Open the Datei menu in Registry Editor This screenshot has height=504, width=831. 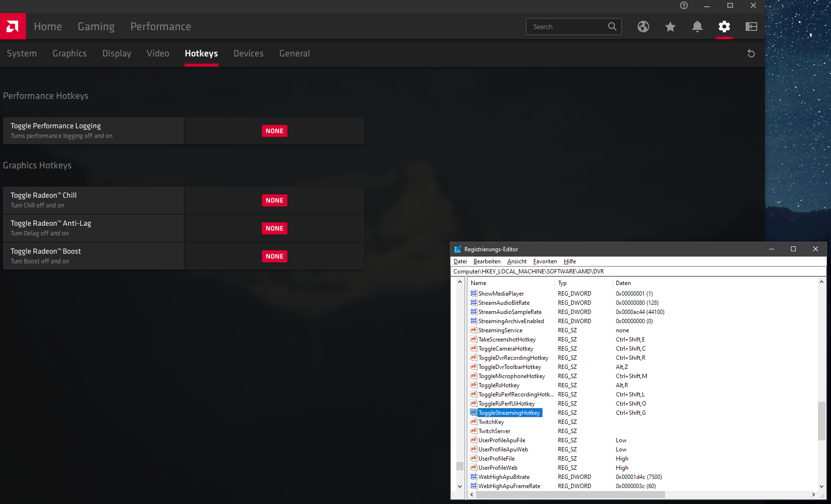(460, 261)
